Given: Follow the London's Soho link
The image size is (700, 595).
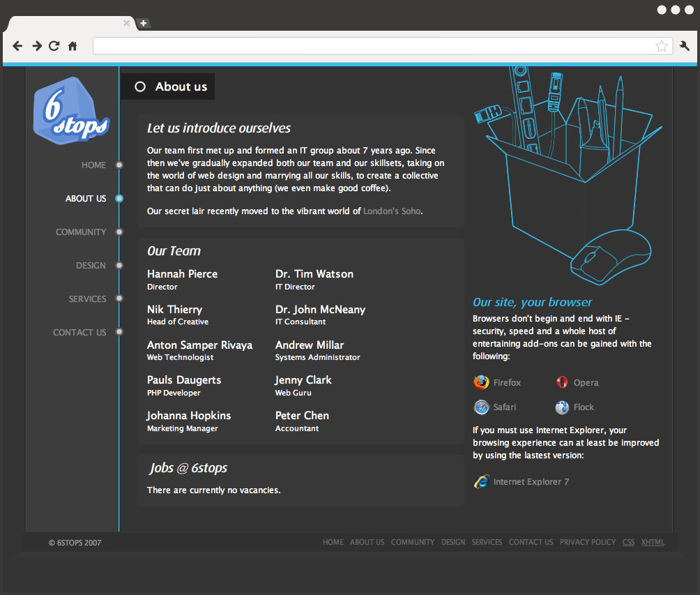Looking at the screenshot, I should tap(392, 211).
